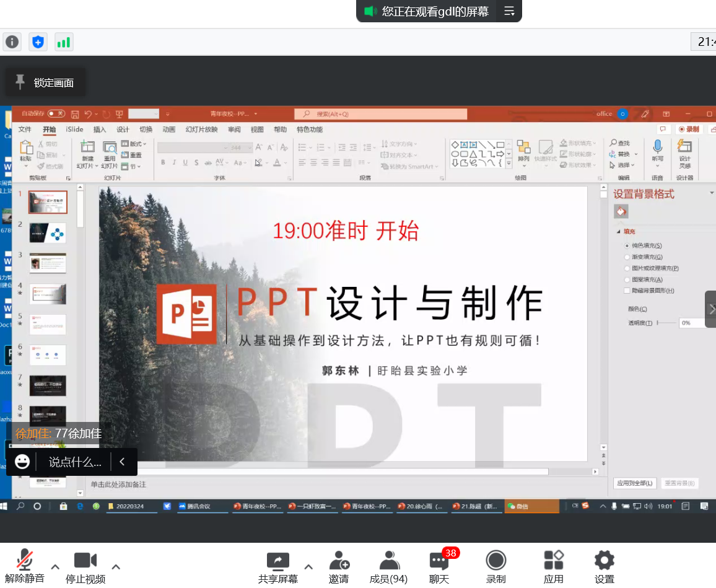Select slide 7 thumbnail
The height and width of the screenshot is (588, 716).
48,385
